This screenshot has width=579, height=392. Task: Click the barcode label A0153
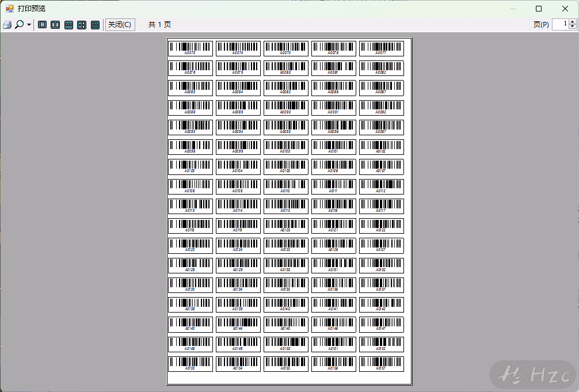(191, 364)
